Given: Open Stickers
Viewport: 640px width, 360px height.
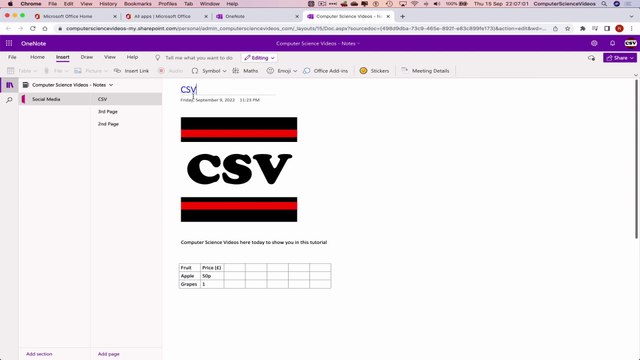Looking at the screenshot, I should tap(374, 71).
